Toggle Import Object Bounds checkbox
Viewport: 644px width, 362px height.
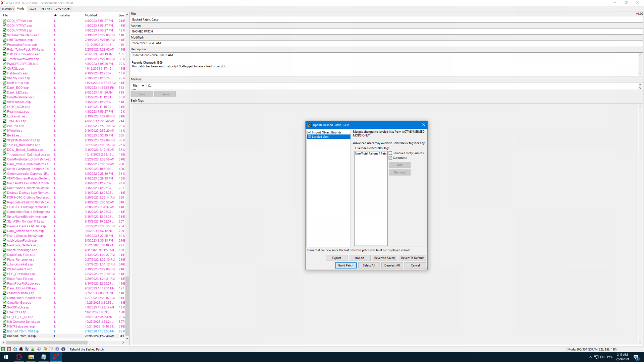tap(309, 132)
